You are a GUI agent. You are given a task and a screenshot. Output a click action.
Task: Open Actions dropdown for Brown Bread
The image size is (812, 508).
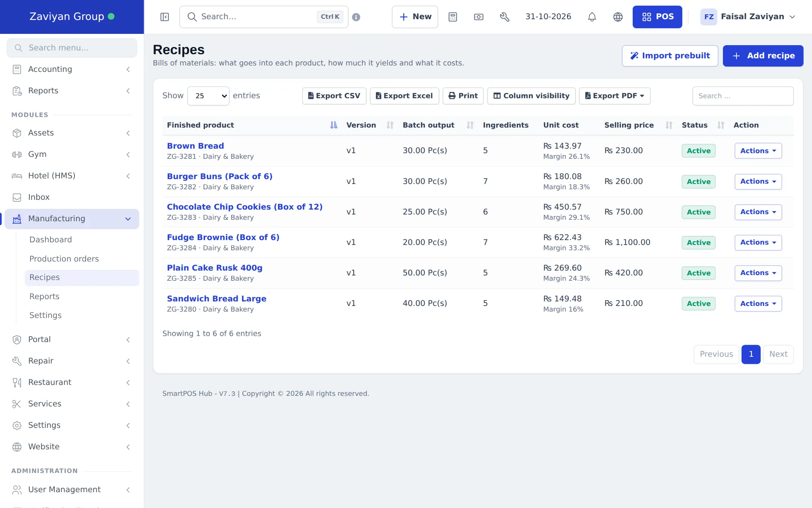point(758,151)
